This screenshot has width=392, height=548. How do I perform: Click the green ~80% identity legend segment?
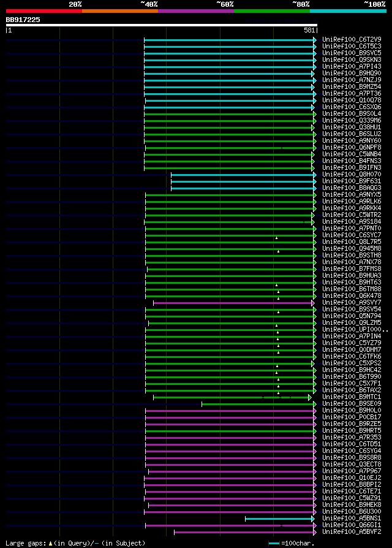(272, 11)
